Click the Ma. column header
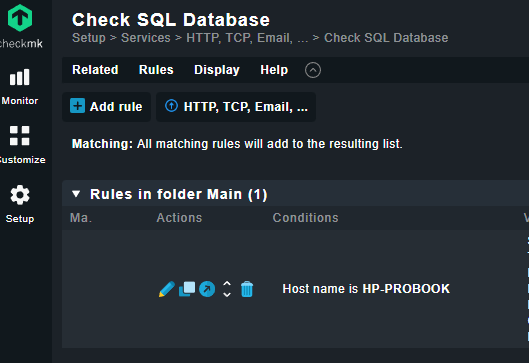Image resolution: width=529 pixels, height=363 pixels. (81, 218)
